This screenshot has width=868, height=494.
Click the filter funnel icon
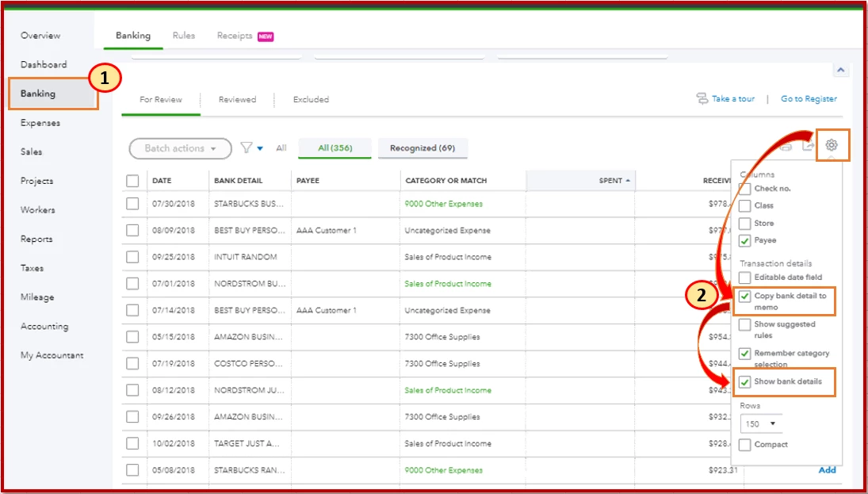tap(247, 147)
